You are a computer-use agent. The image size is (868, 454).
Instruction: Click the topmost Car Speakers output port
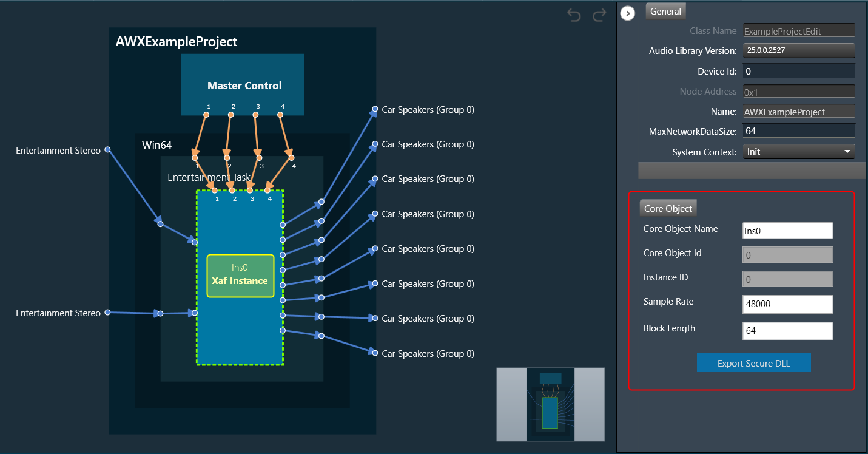(x=375, y=110)
